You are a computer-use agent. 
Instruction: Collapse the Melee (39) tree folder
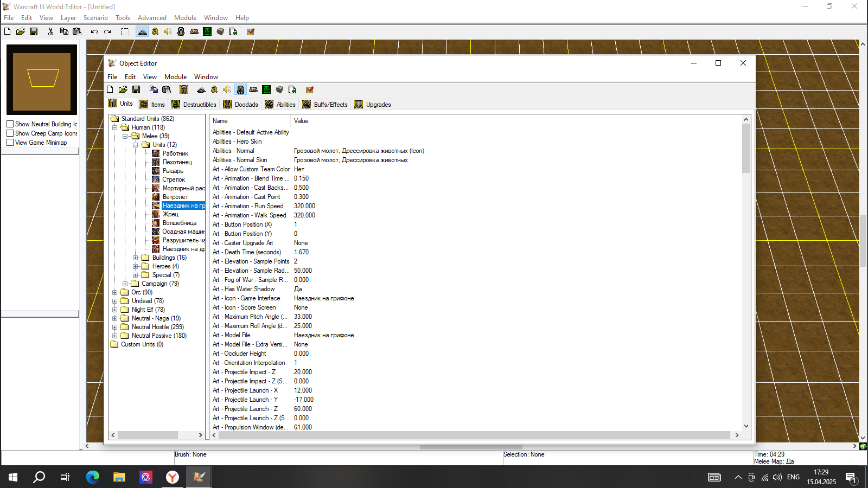(x=125, y=136)
